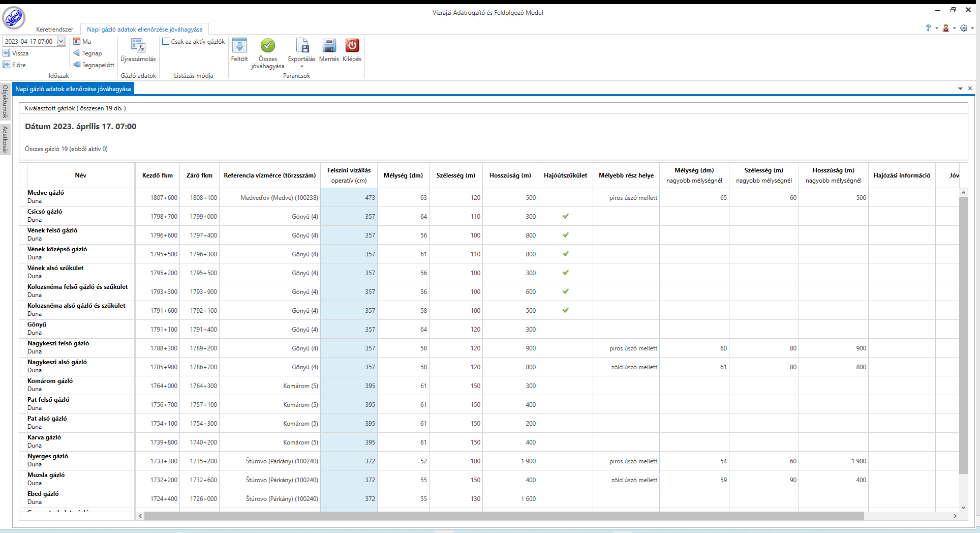Toggle Hajóútszűkület check for Kolozsnéma alsó gázló
This screenshot has width=980, height=533.
click(x=565, y=310)
